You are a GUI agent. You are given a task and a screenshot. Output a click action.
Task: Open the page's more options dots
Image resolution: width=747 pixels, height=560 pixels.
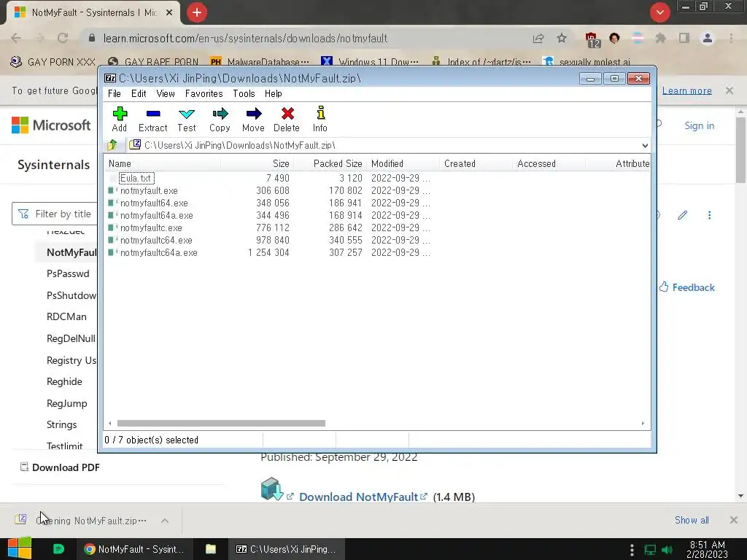coord(709,215)
